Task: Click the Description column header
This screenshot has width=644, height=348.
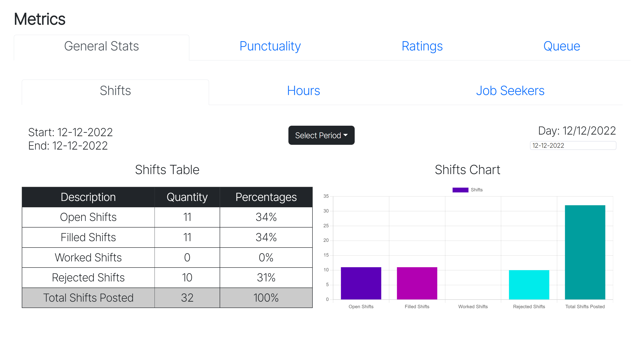Action: 88,197
